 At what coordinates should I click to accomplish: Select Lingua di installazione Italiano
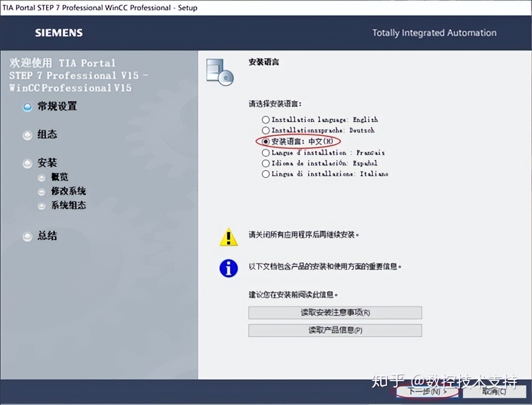point(266,174)
